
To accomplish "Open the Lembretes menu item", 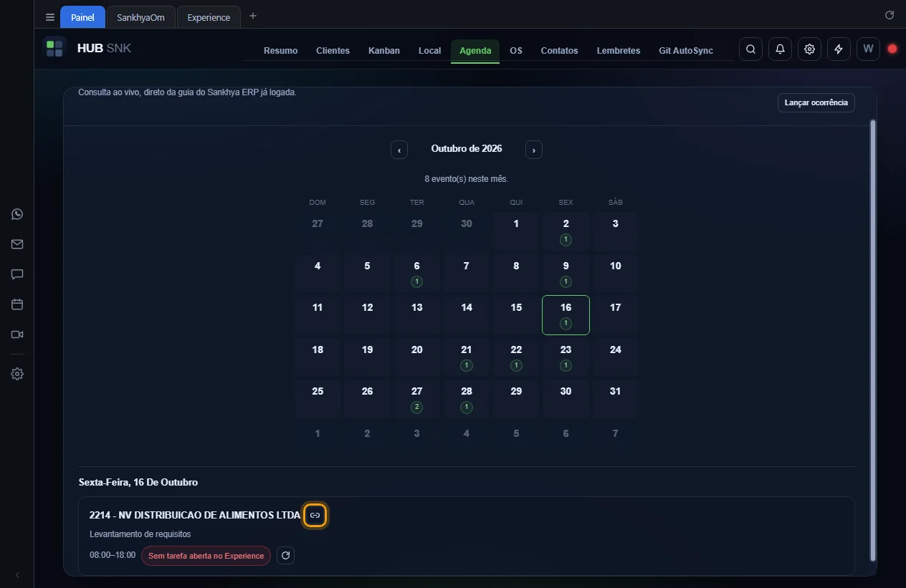I will (619, 51).
